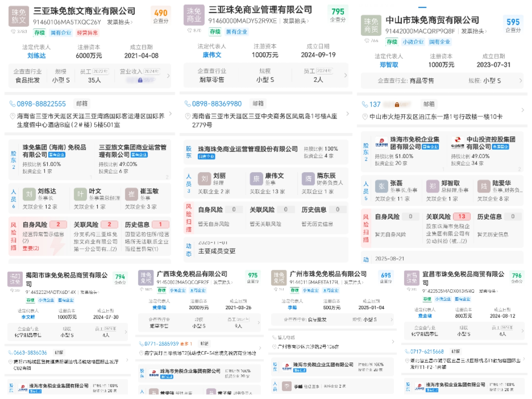Click 刘丽 manager avatar icon
Image resolution: width=532 pixels, height=399 pixels.
tap(204, 179)
